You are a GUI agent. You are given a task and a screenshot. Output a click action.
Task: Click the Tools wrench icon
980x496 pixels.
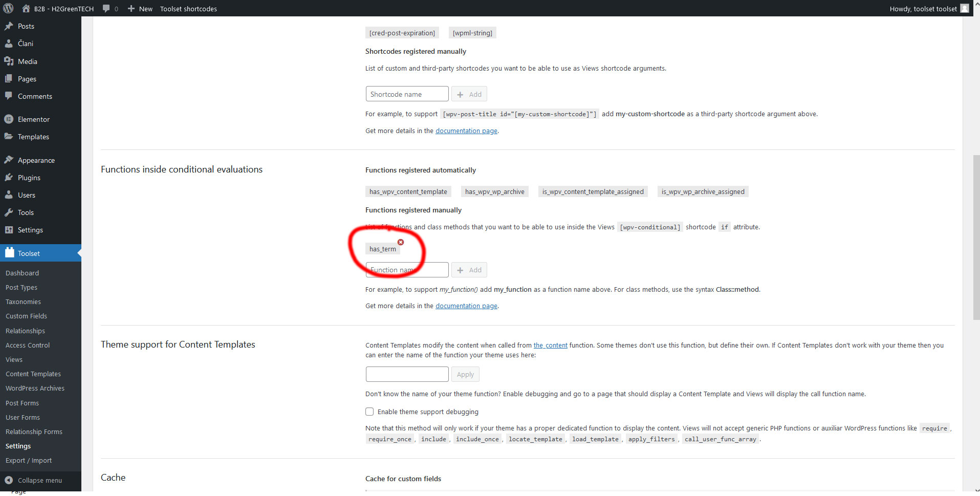[9, 212]
